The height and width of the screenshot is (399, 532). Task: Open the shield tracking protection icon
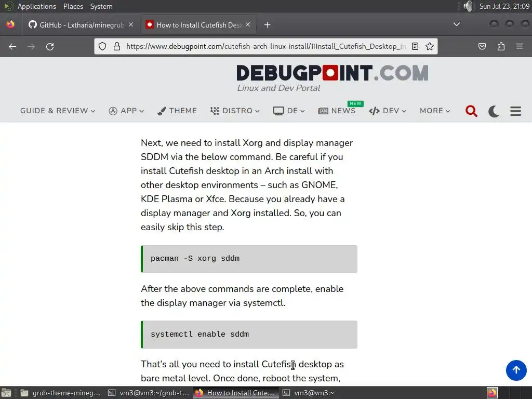point(102,46)
